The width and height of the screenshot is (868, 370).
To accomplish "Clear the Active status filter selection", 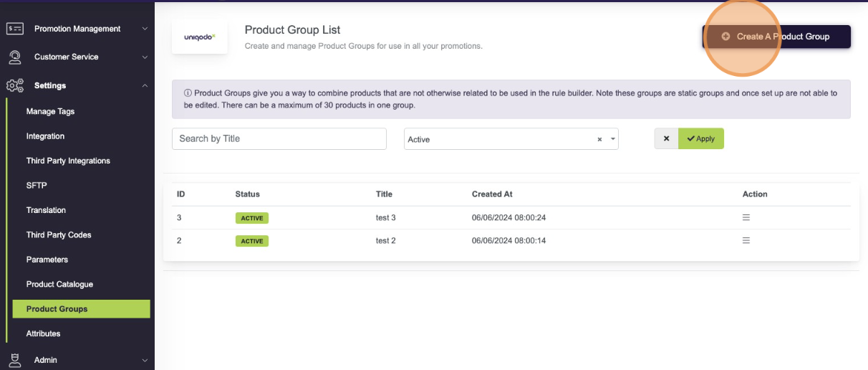I will tap(599, 140).
